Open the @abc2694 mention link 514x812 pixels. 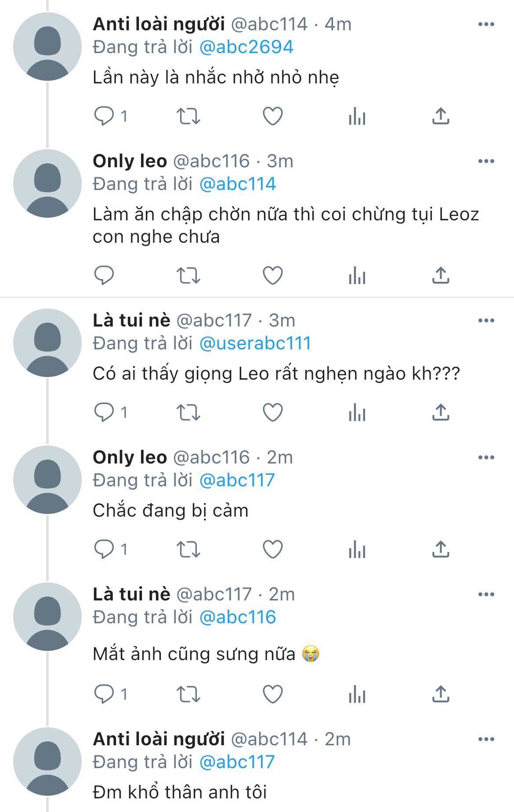click(x=246, y=47)
